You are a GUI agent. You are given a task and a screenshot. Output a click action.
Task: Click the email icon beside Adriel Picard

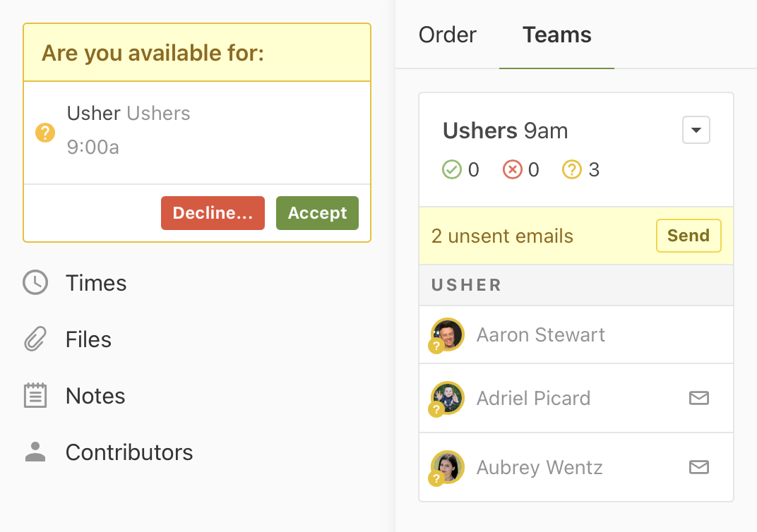[x=698, y=398]
